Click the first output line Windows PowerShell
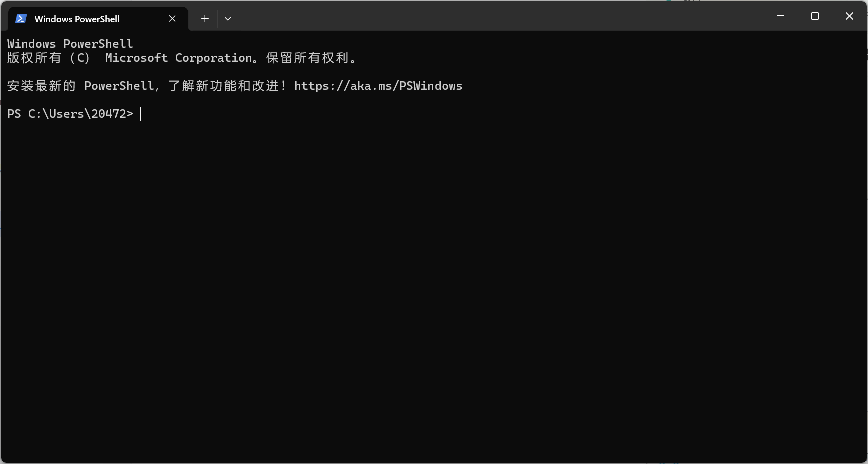This screenshot has width=868, height=464. [x=70, y=44]
